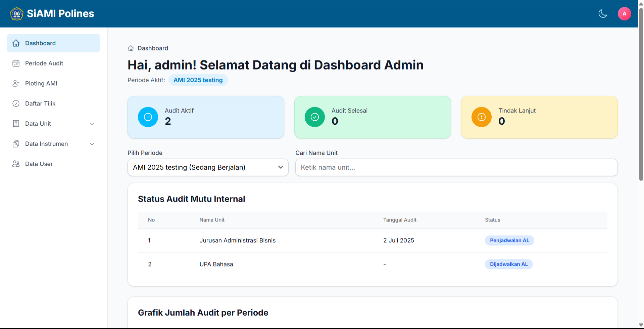Click the green checkmark icon on Audit Selesai
This screenshot has width=644, height=329.
click(315, 117)
